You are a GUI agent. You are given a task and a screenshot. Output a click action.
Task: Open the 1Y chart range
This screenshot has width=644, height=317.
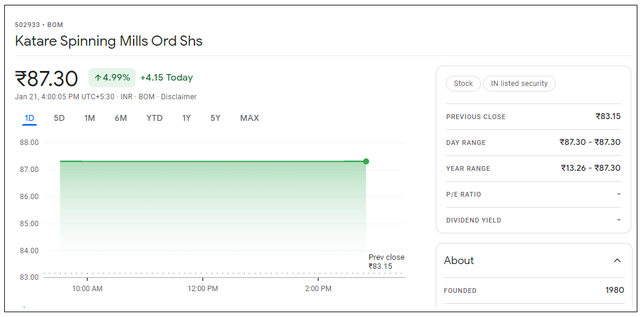187,118
